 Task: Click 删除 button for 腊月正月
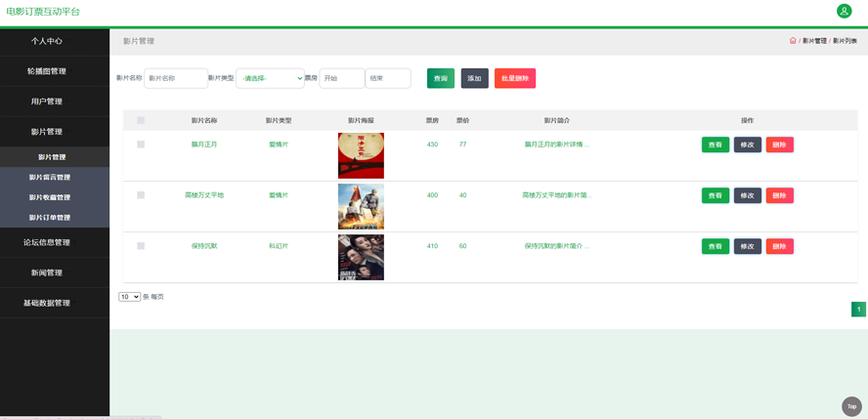[779, 145]
